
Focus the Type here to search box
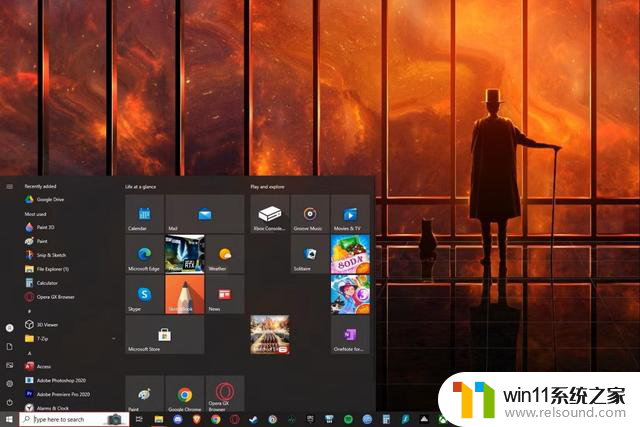pyautogui.click(x=74, y=419)
